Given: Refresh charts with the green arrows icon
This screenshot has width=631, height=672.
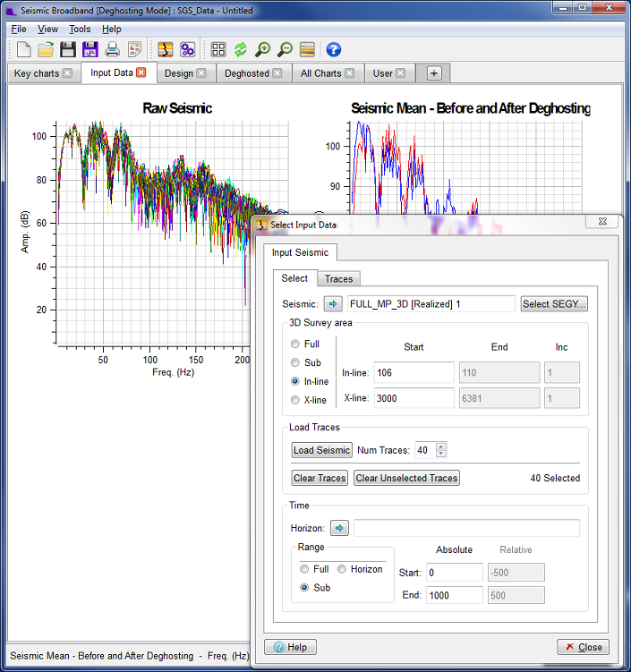Looking at the screenshot, I should tap(241, 49).
